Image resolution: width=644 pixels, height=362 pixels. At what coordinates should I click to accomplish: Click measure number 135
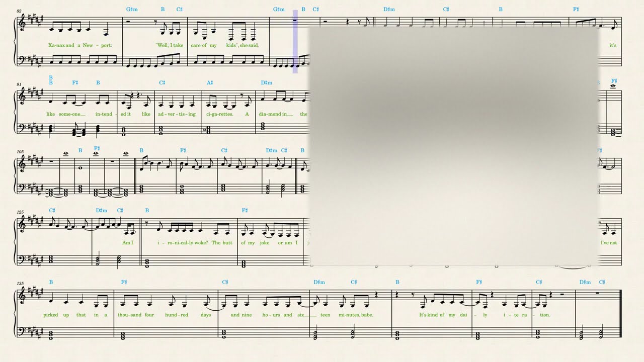pos(20,283)
